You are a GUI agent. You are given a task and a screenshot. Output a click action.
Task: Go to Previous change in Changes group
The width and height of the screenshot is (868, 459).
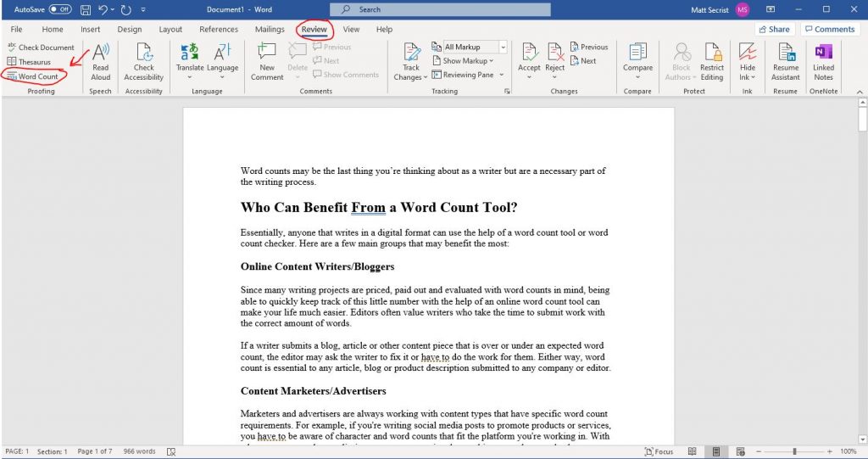coord(589,48)
